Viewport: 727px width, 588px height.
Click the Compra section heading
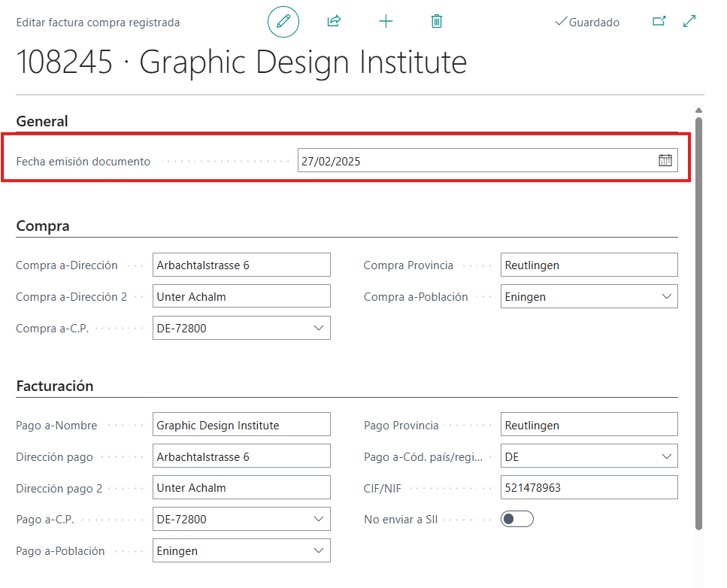pyautogui.click(x=43, y=226)
